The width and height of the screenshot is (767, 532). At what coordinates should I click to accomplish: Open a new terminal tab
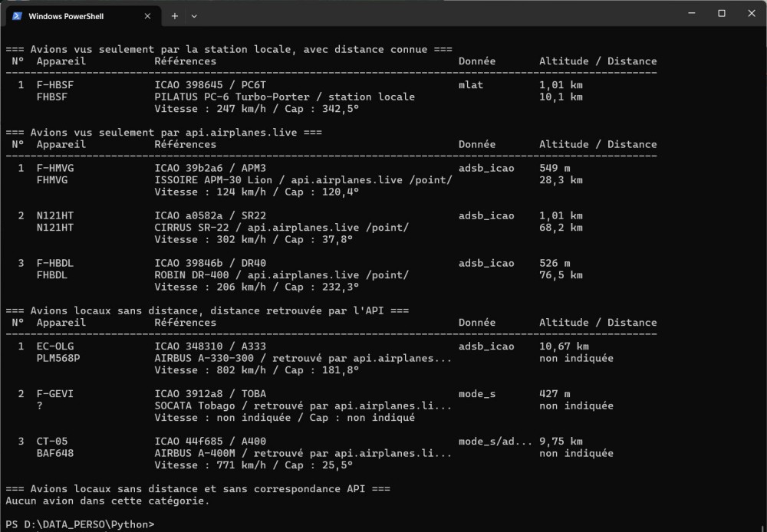(175, 16)
